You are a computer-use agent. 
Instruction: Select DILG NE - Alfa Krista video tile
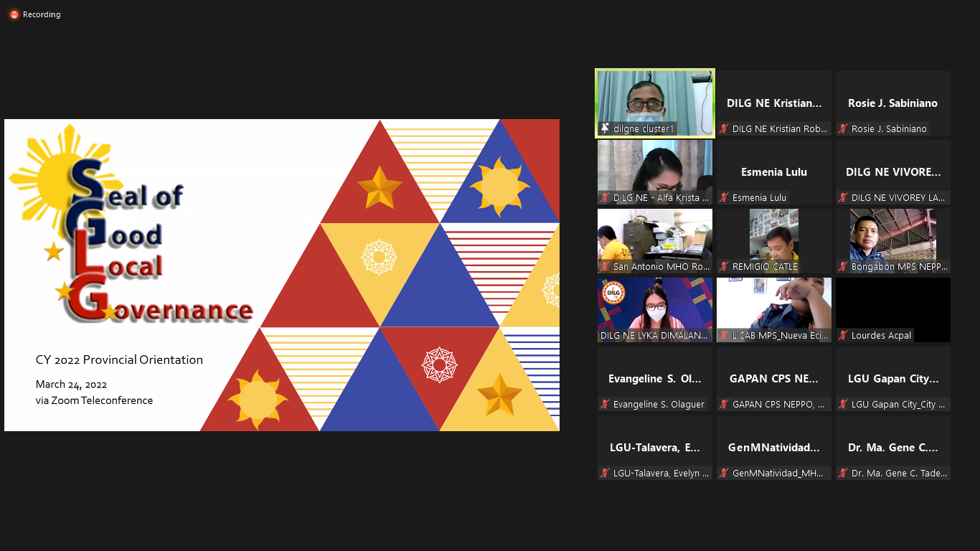click(655, 172)
